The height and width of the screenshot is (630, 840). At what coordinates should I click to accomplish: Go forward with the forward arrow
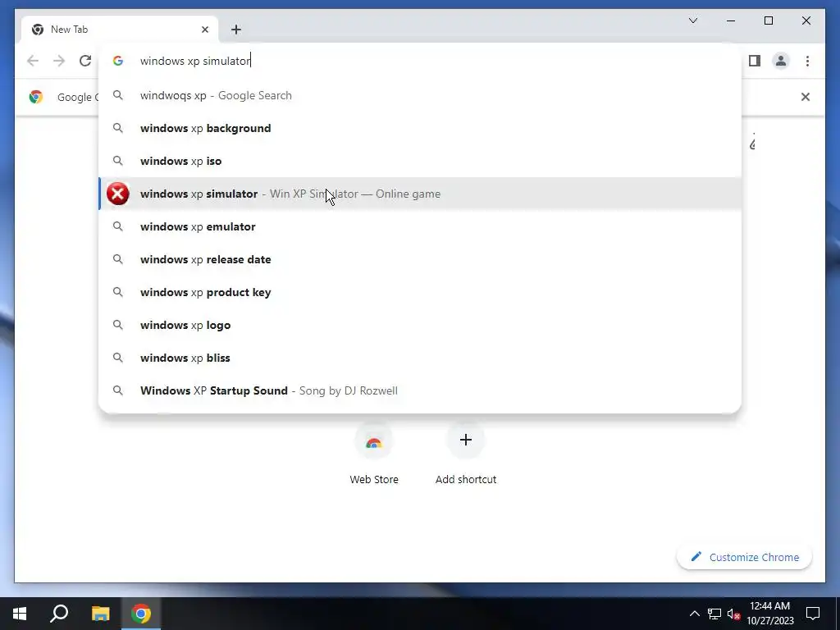tap(59, 61)
